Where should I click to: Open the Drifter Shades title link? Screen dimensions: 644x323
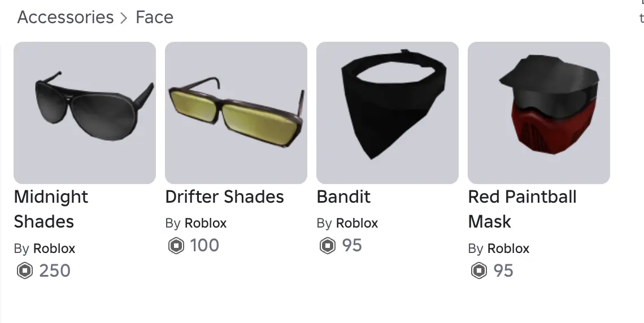coord(225,197)
